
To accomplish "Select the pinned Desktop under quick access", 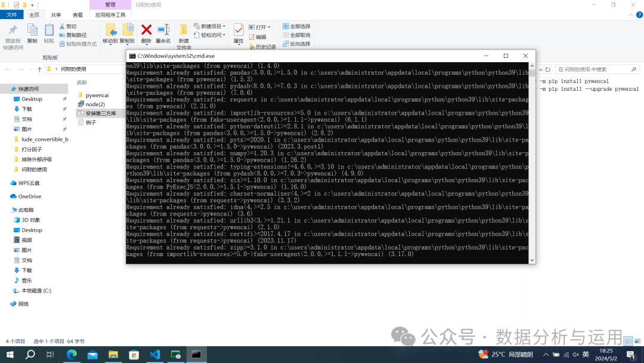I will [x=32, y=99].
